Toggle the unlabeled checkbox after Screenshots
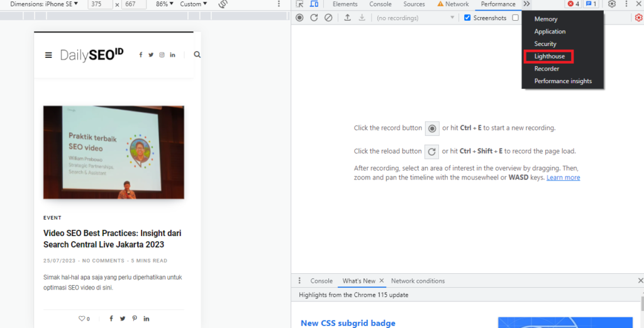 coord(515,18)
